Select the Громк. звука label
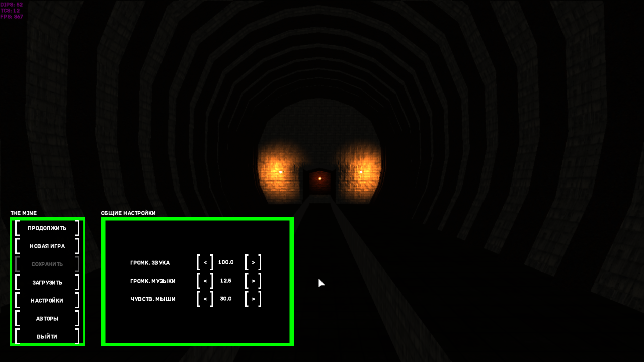The image size is (644, 362). 150,262
